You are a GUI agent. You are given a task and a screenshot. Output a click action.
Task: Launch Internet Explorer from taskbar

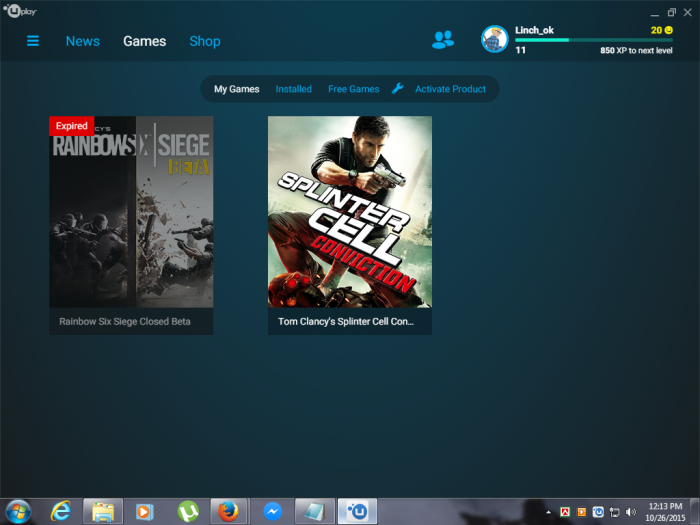point(60,511)
